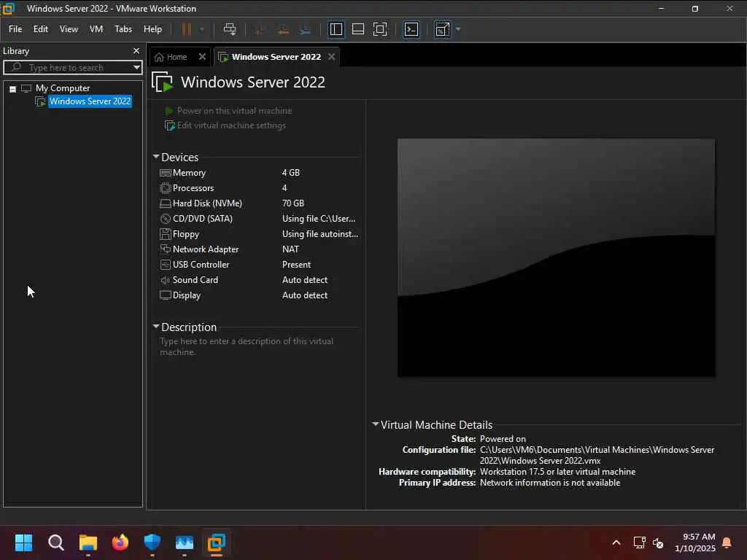Click the Windows Start button

click(23, 542)
